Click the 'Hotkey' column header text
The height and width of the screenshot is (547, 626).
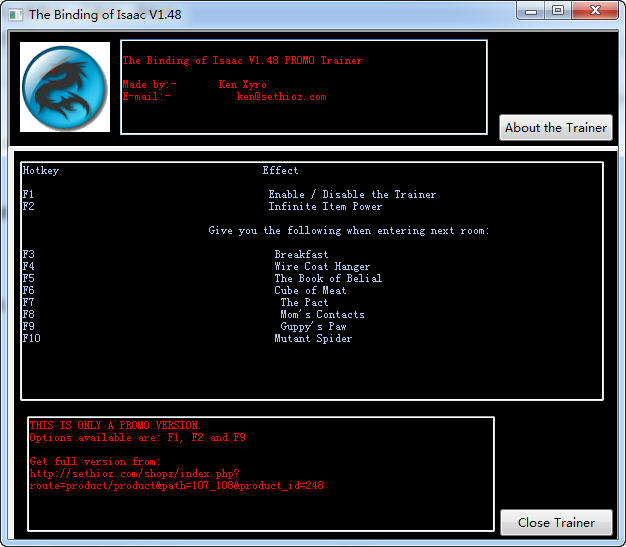coord(41,170)
